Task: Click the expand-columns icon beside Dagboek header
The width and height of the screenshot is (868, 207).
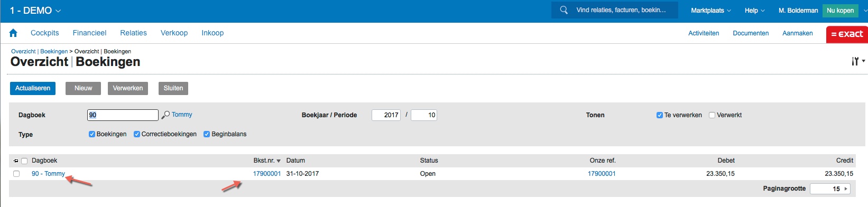Action: click(16, 161)
